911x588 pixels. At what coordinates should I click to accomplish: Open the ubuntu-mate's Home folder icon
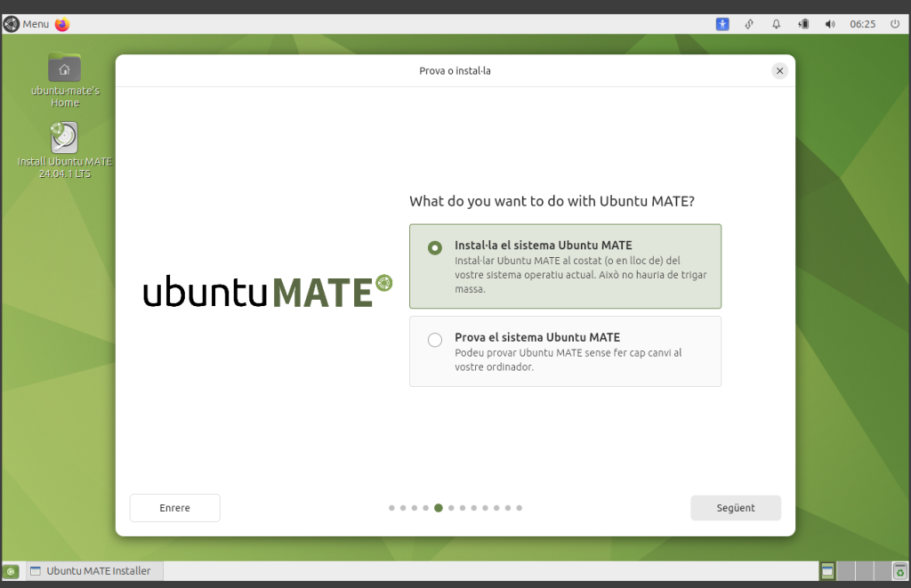click(64, 69)
